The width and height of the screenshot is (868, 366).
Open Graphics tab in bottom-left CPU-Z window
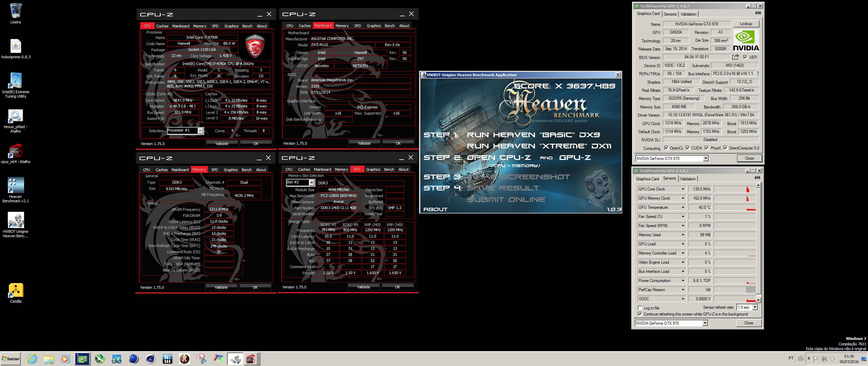tap(231, 169)
